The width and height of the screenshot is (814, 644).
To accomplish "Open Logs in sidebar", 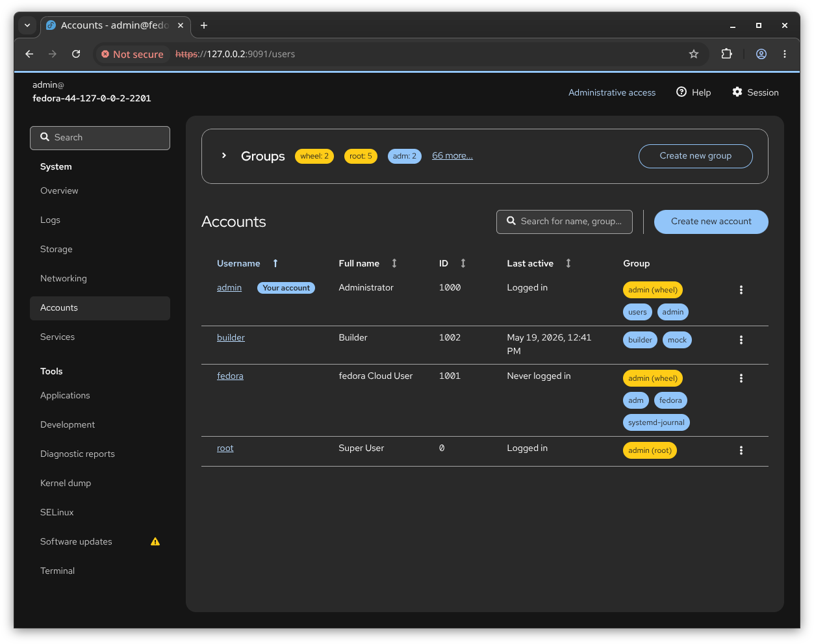I will (100, 220).
